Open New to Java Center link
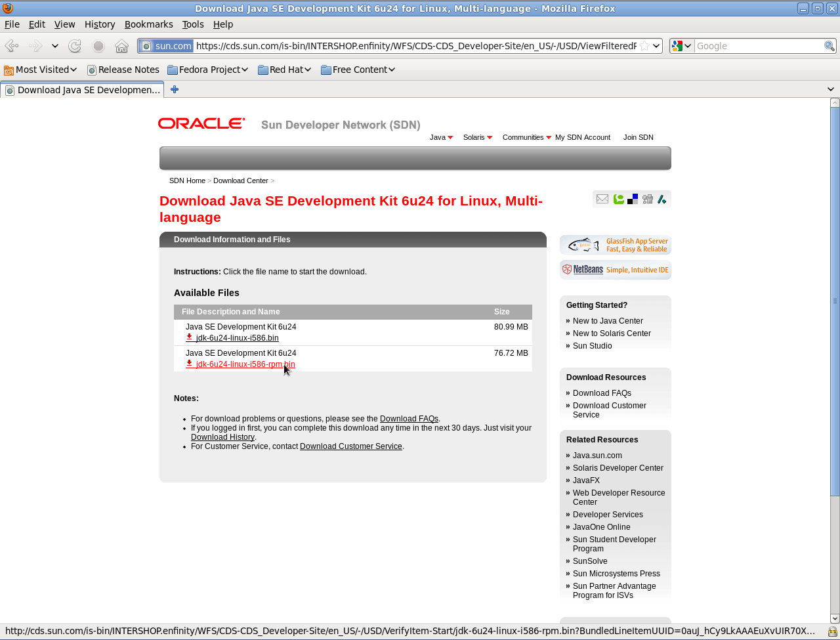 608,321
